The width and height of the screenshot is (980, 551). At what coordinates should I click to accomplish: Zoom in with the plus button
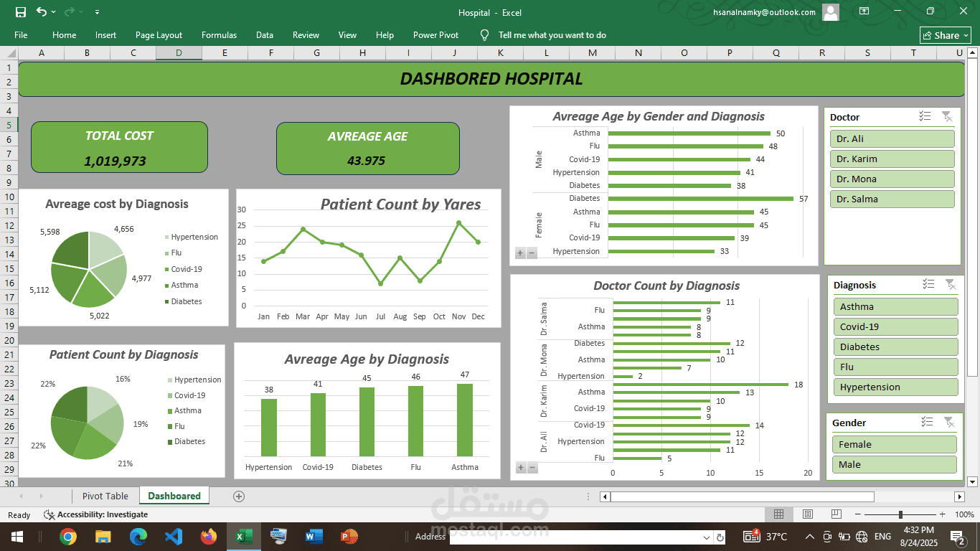click(x=944, y=514)
